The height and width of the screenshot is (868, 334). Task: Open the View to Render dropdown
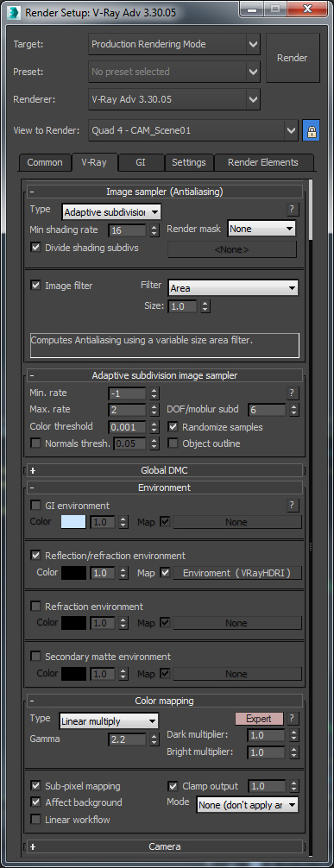[x=193, y=131]
